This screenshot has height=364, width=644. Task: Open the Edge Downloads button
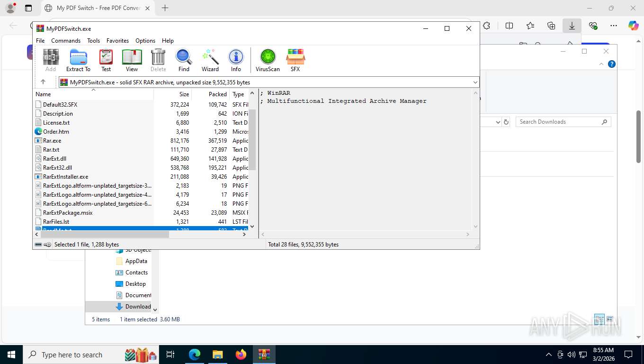572,26
